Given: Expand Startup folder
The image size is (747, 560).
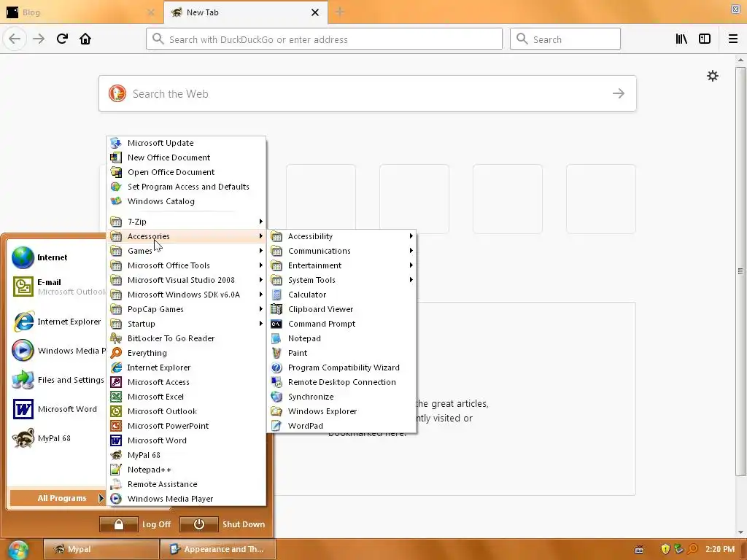Looking at the screenshot, I should coord(186,324).
